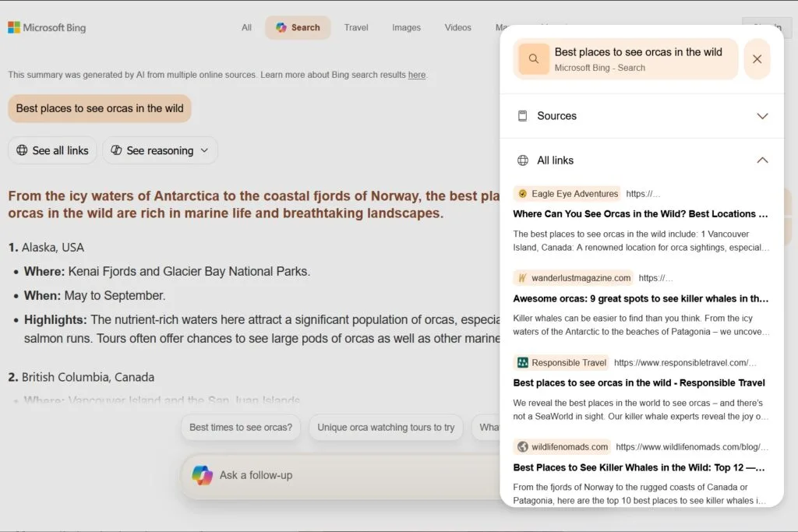Click the globe icon in See all links

click(x=22, y=150)
